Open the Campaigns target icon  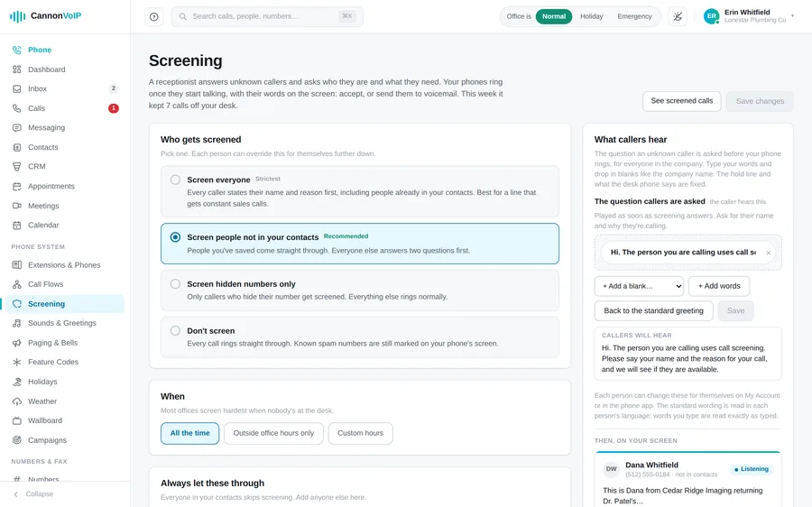[17, 440]
